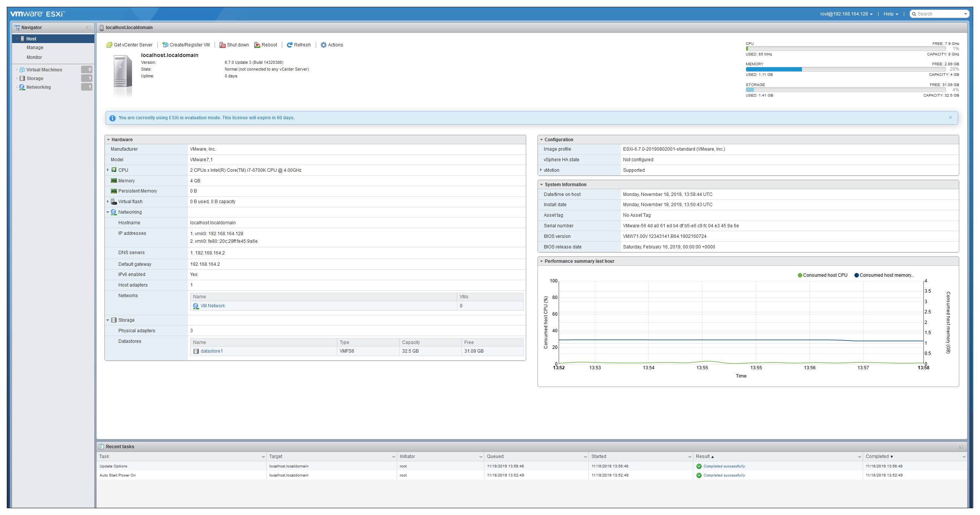Viewport: 980px width, 515px height.
Task: Open the Help menu
Action: pos(891,14)
